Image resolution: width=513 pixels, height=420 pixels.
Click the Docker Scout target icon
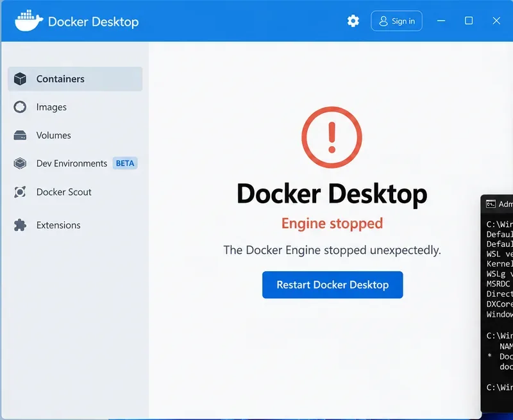click(20, 192)
